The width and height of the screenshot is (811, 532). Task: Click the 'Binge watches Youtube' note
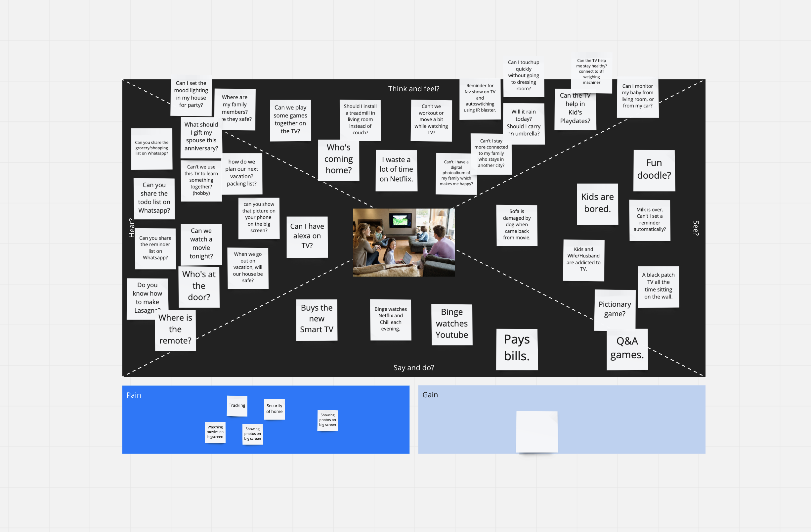451,324
